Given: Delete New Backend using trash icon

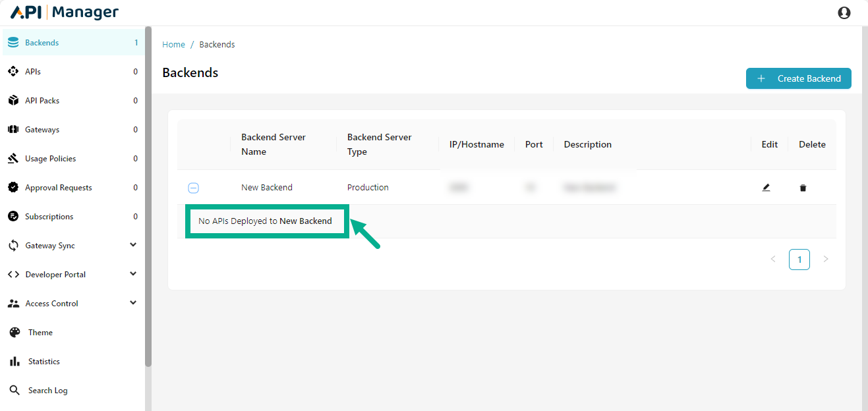Looking at the screenshot, I should (x=803, y=188).
